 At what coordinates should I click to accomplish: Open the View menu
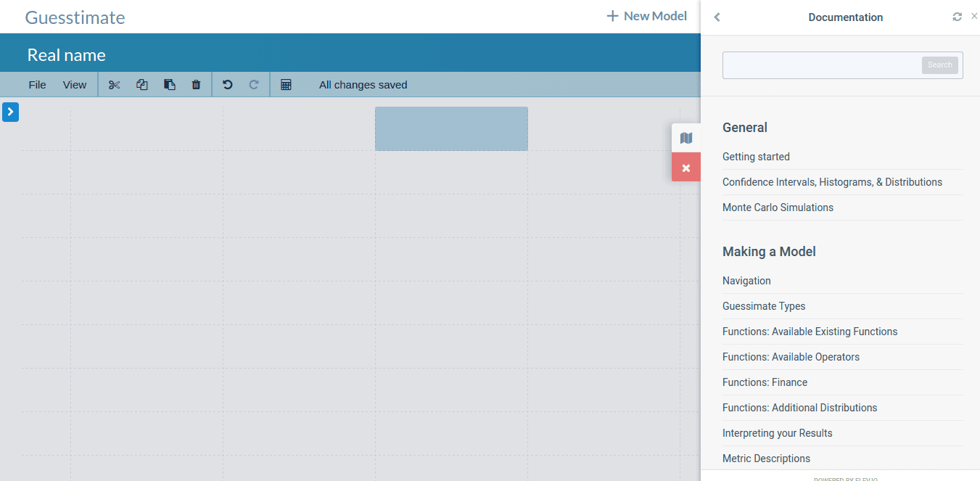pyautogui.click(x=75, y=85)
